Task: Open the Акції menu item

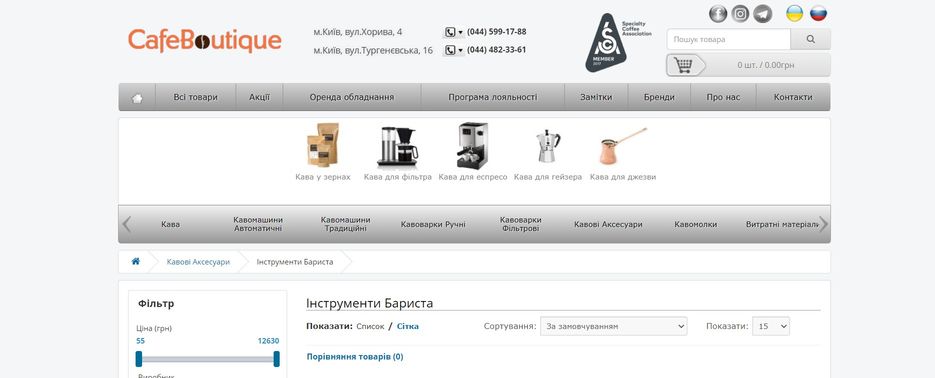Action: click(259, 97)
